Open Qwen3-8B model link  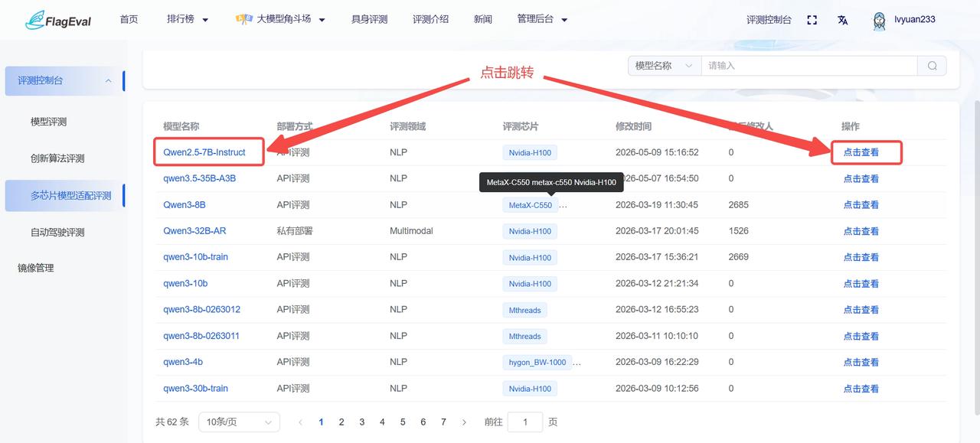coord(185,205)
